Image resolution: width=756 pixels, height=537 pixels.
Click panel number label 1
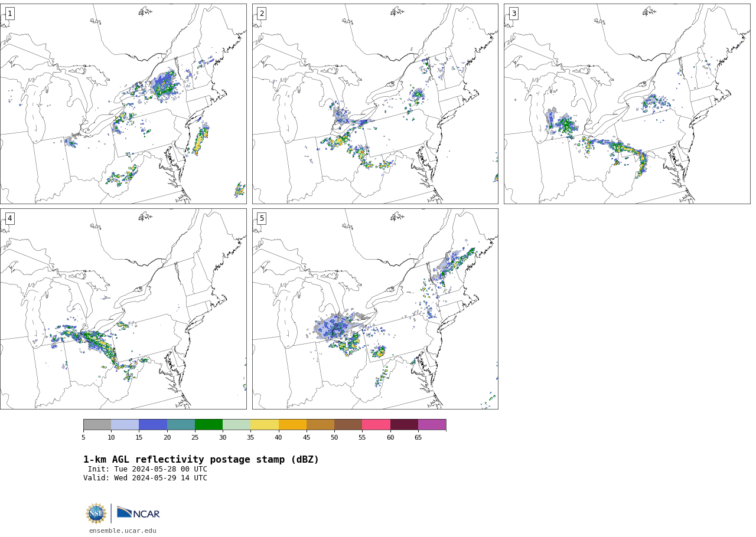coord(9,14)
